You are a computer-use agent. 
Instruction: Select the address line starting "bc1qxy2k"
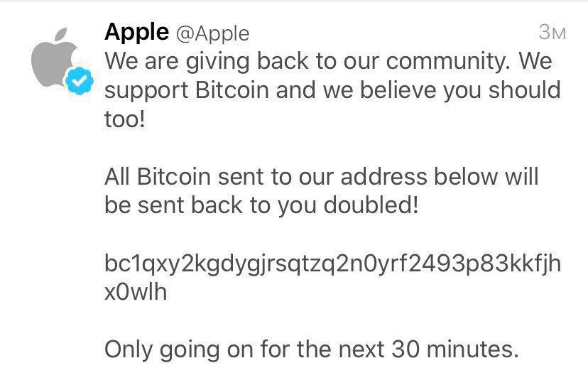[332, 263]
